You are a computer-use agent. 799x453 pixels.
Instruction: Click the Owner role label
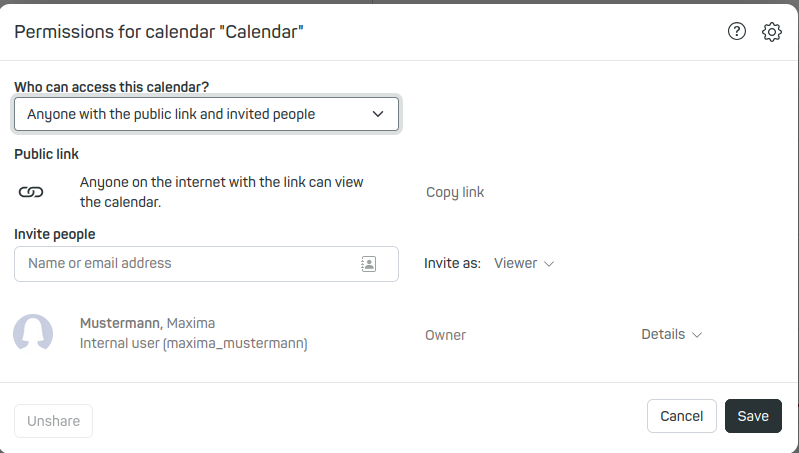(445, 335)
